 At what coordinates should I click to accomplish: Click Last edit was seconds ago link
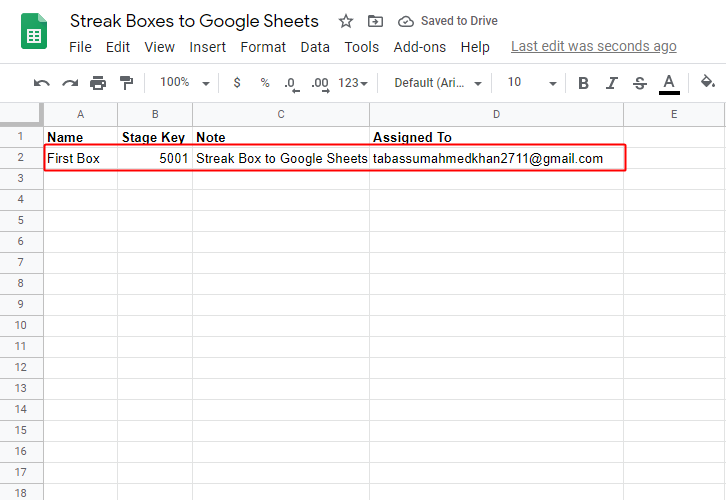coord(594,46)
